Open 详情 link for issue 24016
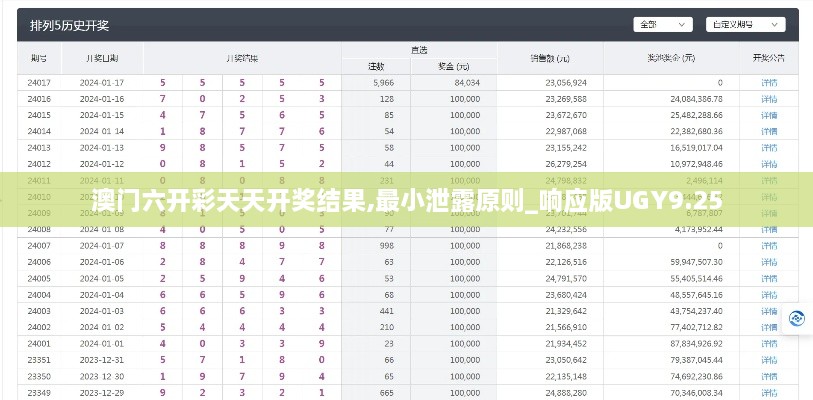813x400 pixels. click(x=769, y=99)
